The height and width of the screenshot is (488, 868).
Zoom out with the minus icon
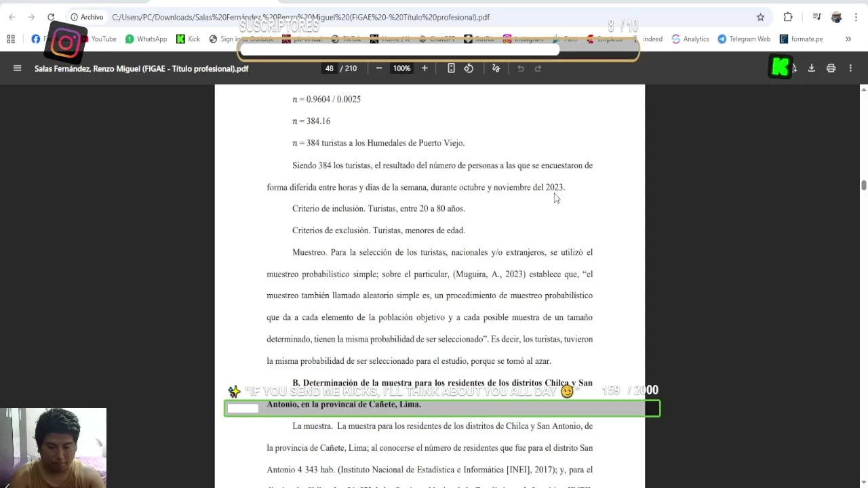tap(379, 68)
